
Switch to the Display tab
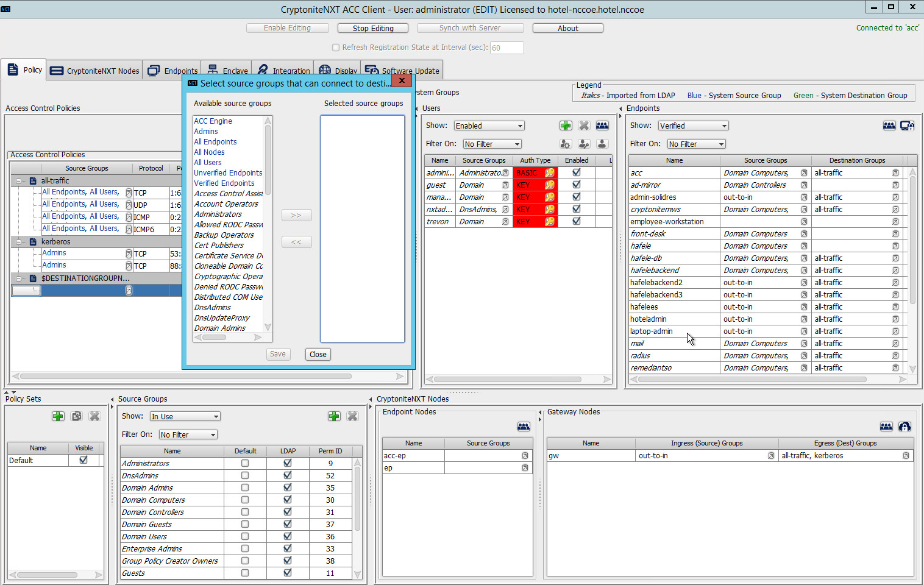[x=338, y=71]
